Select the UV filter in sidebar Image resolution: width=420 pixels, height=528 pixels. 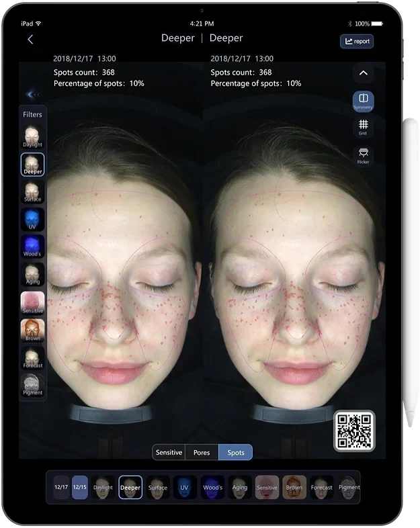[x=32, y=219]
